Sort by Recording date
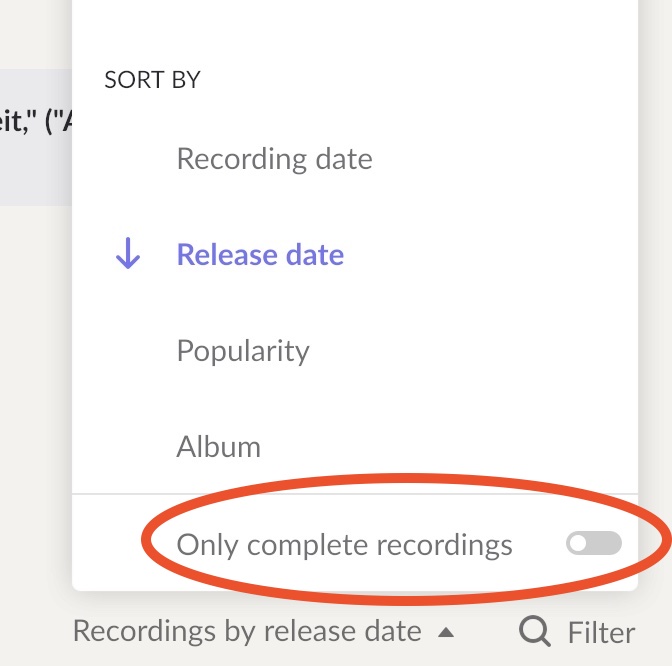This screenshot has width=672, height=666. pyautogui.click(x=274, y=159)
